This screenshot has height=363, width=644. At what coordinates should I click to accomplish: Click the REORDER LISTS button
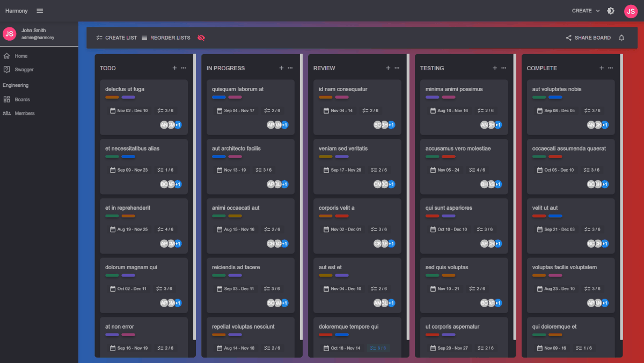(x=166, y=38)
